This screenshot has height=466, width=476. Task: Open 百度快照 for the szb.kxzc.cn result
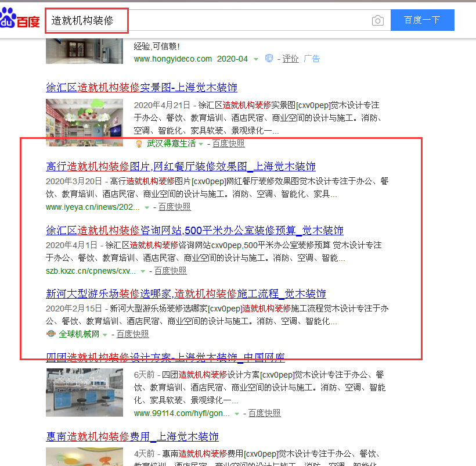click(171, 271)
